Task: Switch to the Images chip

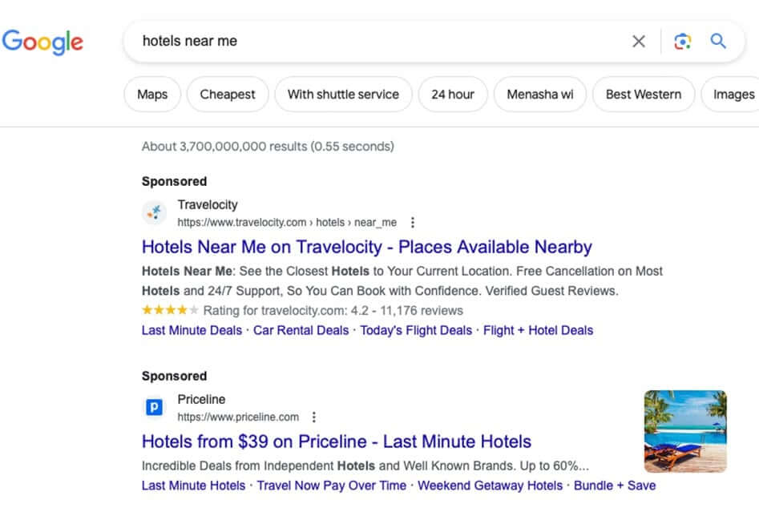Action: point(733,95)
